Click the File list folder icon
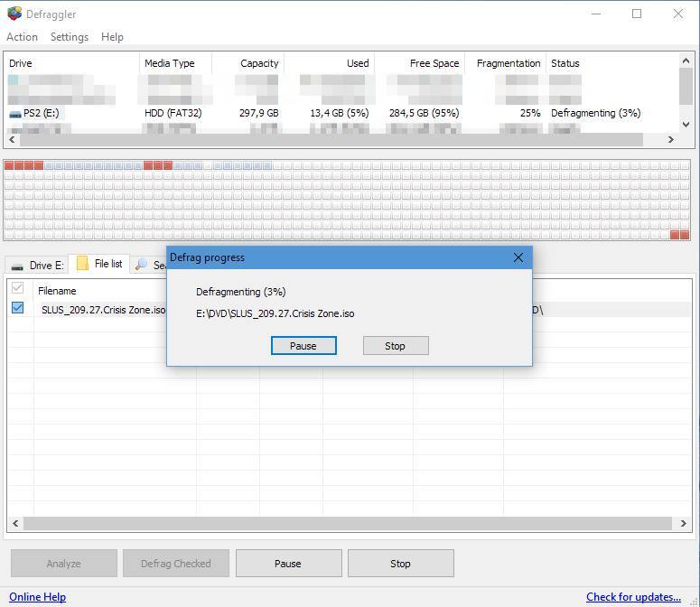The image size is (700, 607). (x=82, y=264)
